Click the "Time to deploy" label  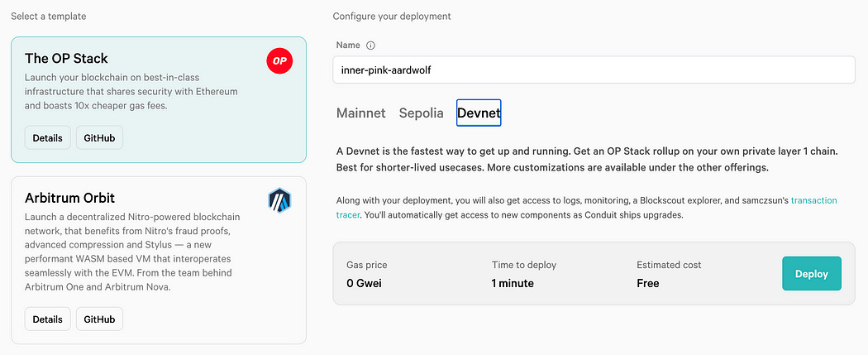click(x=524, y=265)
